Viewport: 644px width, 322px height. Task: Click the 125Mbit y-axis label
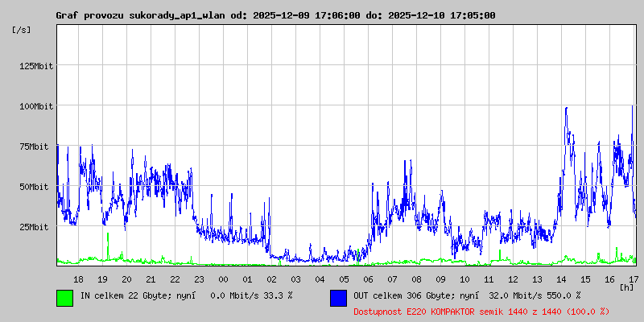point(36,66)
